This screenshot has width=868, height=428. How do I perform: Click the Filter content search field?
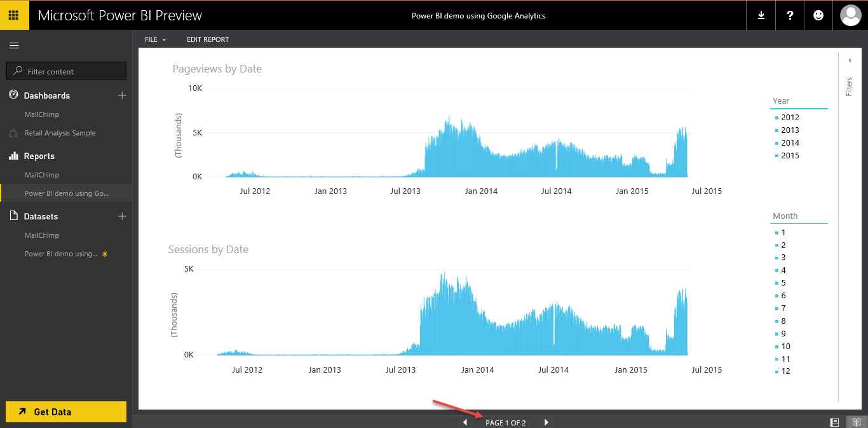66,70
